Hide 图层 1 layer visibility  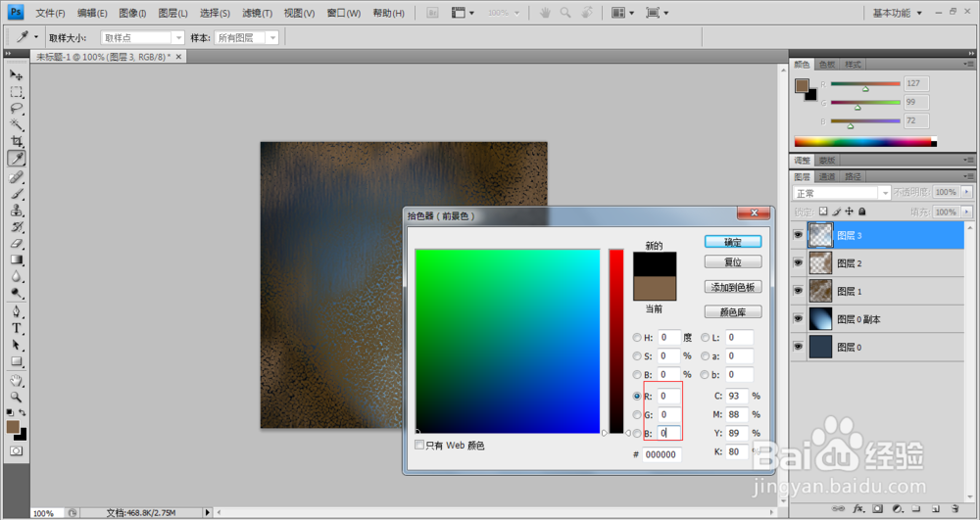click(x=798, y=291)
